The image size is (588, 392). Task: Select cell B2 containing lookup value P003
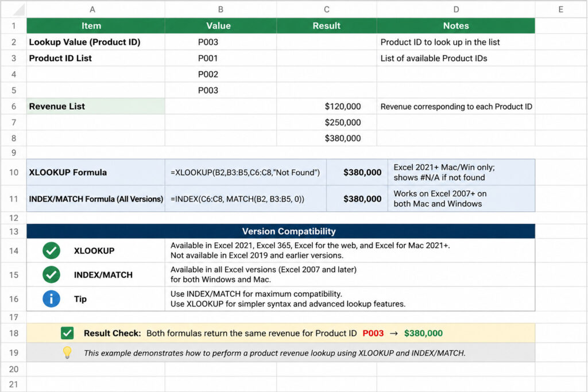(220, 42)
